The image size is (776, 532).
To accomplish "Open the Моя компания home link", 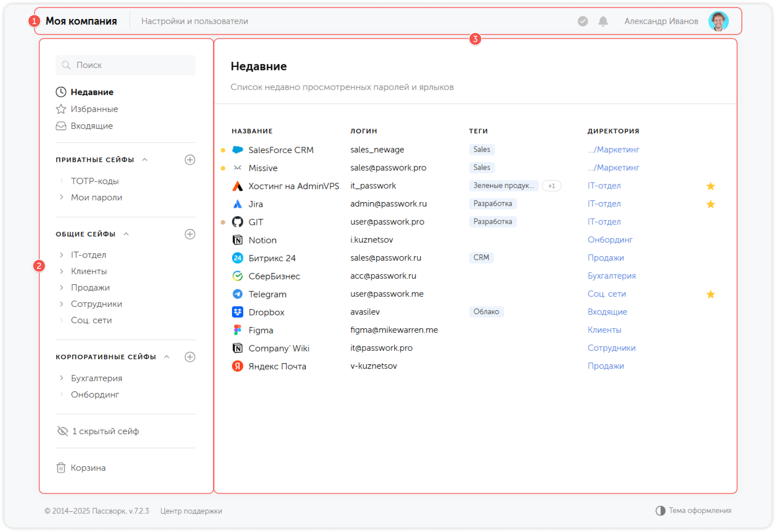I will [x=81, y=21].
